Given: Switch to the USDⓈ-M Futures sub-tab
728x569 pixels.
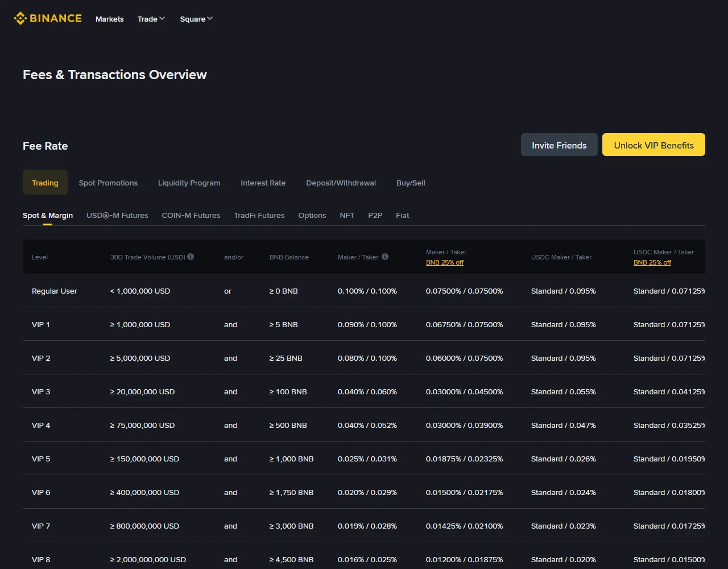Looking at the screenshot, I should click(117, 215).
